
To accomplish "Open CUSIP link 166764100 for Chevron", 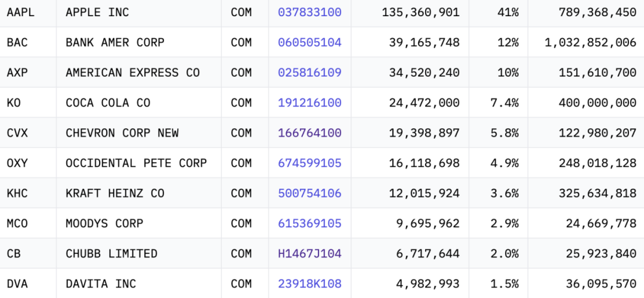I will [x=309, y=133].
